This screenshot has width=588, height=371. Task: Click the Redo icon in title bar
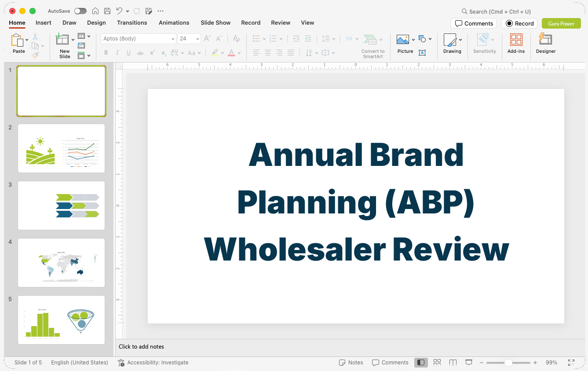[x=137, y=11]
